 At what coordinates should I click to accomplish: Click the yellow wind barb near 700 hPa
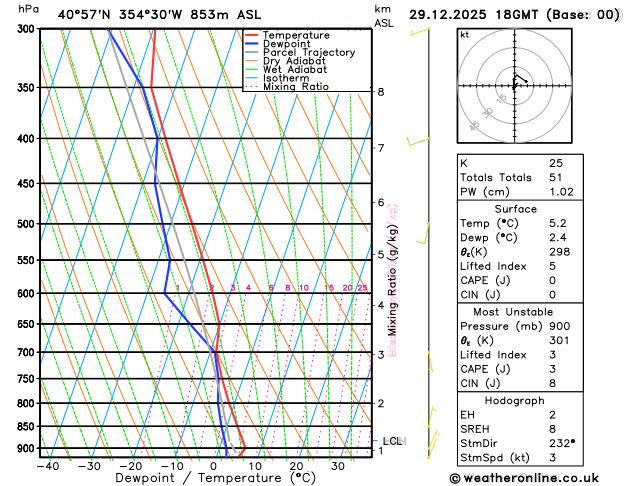(x=430, y=361)
